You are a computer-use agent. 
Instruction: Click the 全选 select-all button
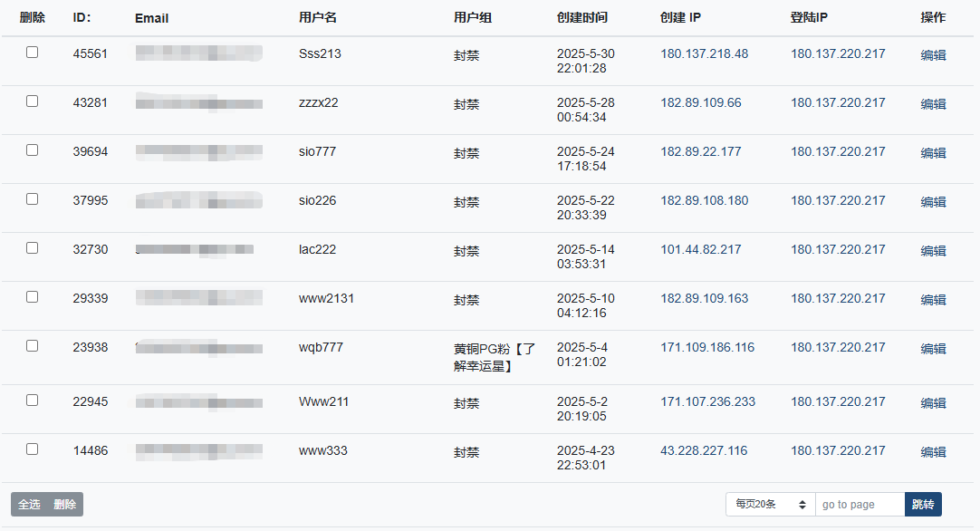click(x=29, y=504)
